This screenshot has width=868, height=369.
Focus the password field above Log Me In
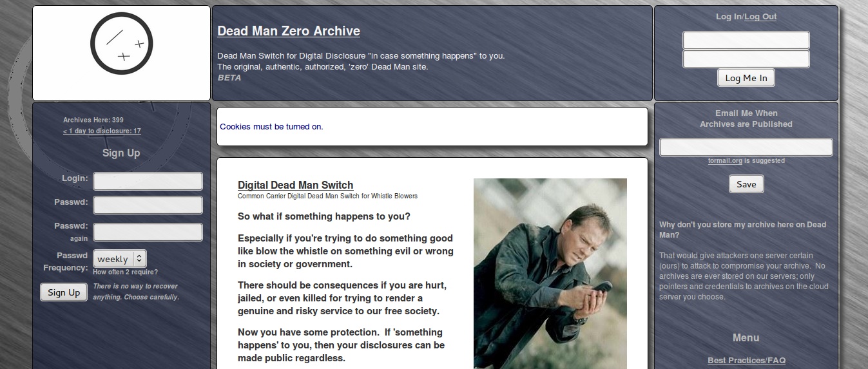click(746, 59)
